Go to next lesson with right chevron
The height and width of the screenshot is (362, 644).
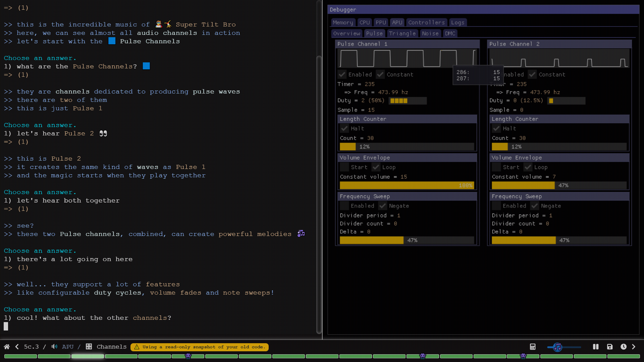click(x=634, y=347)
